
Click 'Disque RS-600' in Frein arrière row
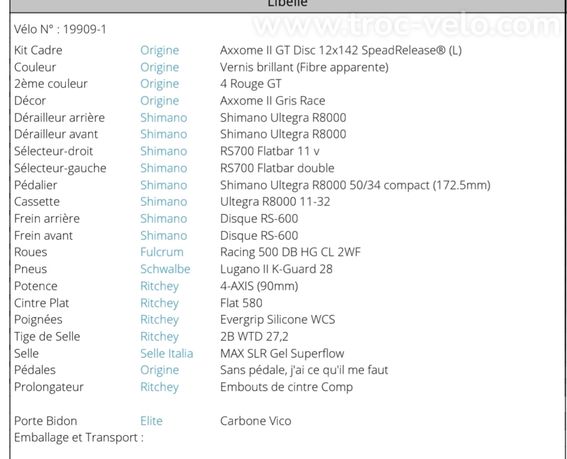coord(259,218)
